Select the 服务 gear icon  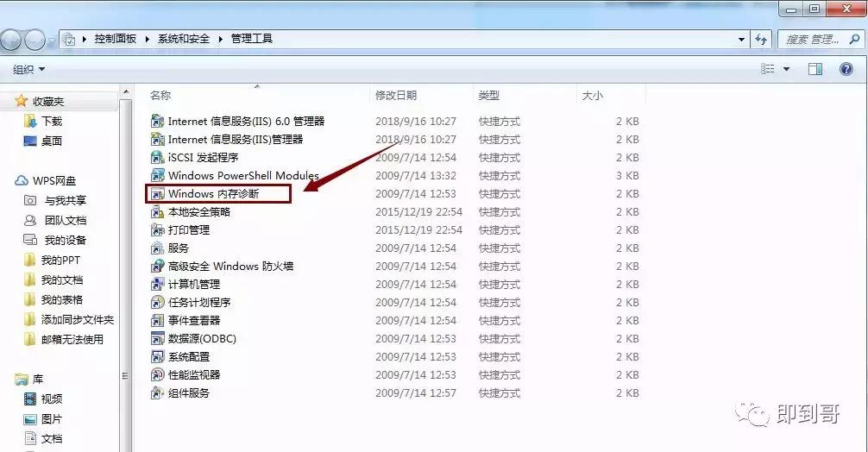tap(158, 248)
